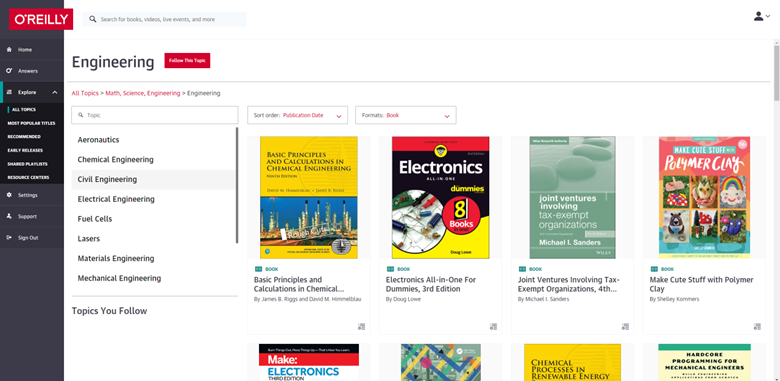
Task: Expand the account menu arrow
Action: (768, 16)
